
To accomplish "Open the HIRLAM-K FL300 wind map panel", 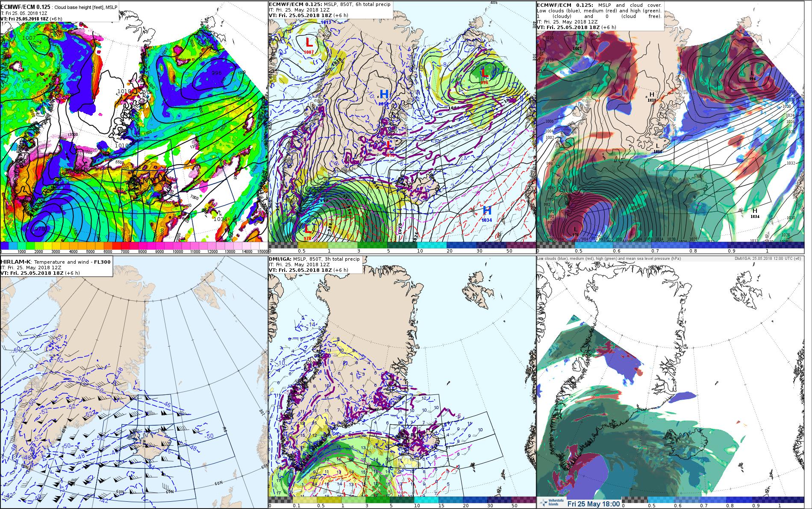I will [x=134, y=382].
